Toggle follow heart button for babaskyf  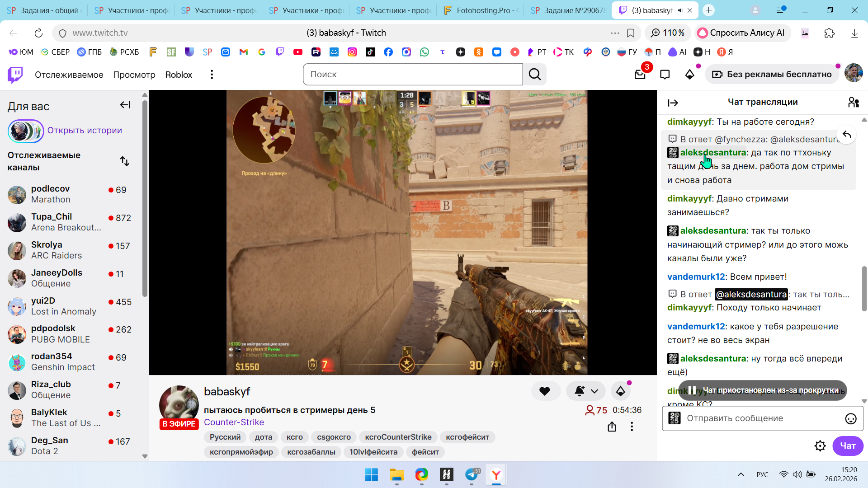(545, 391)
